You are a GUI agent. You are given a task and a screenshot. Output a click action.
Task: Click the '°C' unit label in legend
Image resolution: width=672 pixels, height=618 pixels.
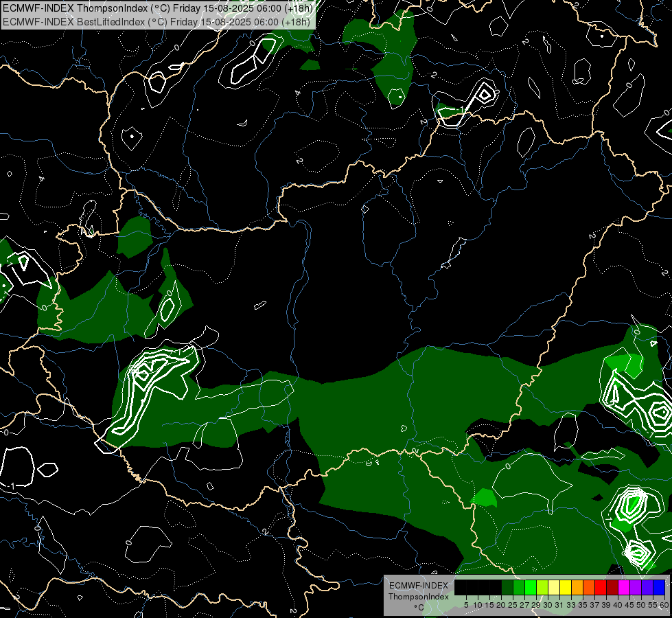click(x=419, y=608)
